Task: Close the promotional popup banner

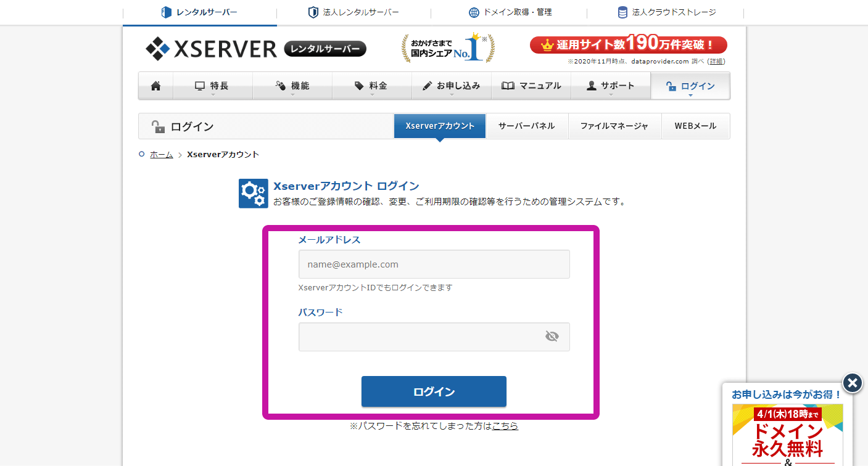Action: tap(852, 383)
